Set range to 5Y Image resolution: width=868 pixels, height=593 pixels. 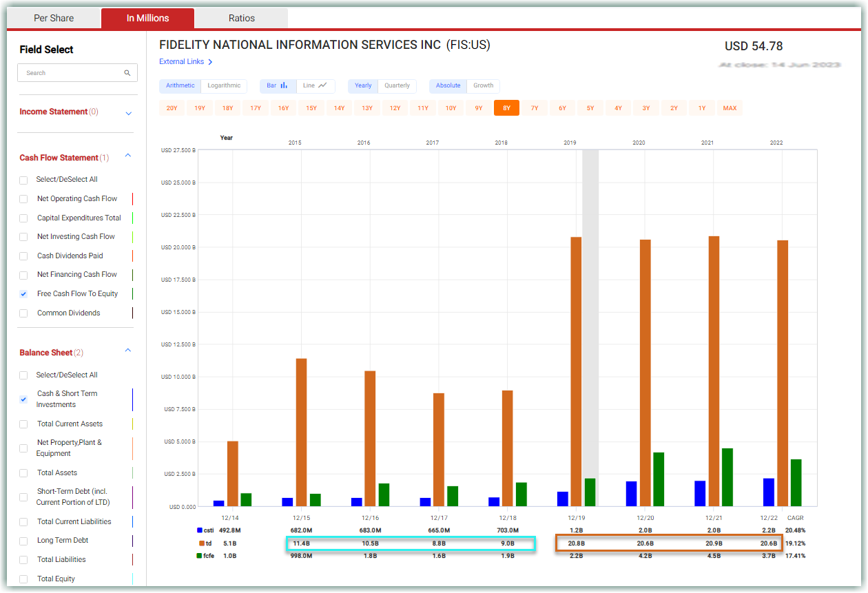590,108
